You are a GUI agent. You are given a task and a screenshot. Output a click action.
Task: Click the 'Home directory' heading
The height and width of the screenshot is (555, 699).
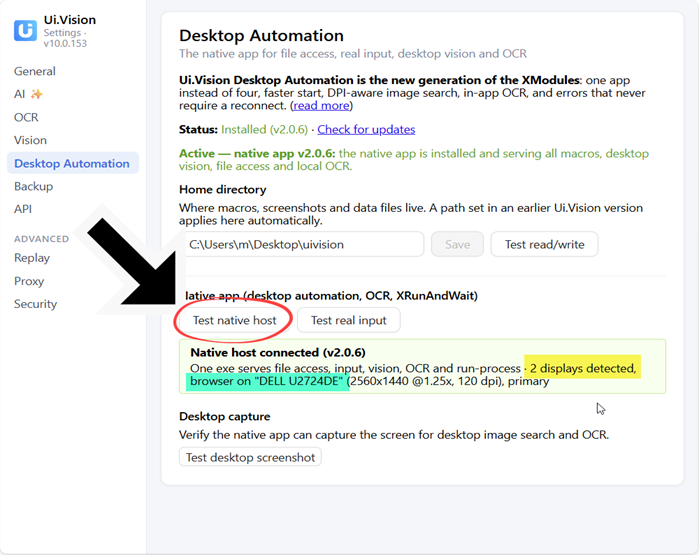click(x=222, y=189)
